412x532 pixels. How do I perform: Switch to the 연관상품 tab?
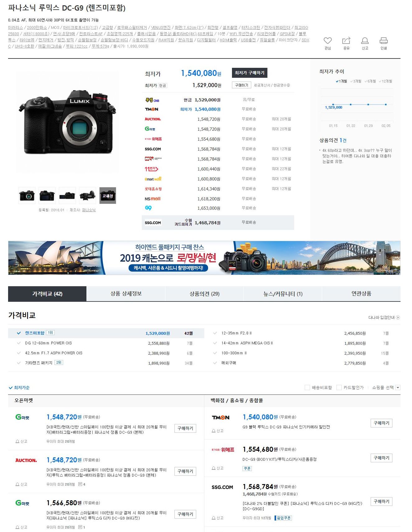(361, 294)
